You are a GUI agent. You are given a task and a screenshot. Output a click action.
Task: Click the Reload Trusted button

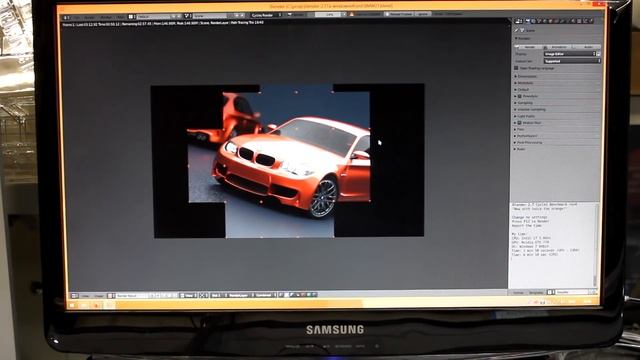click(x=400, y=14)
